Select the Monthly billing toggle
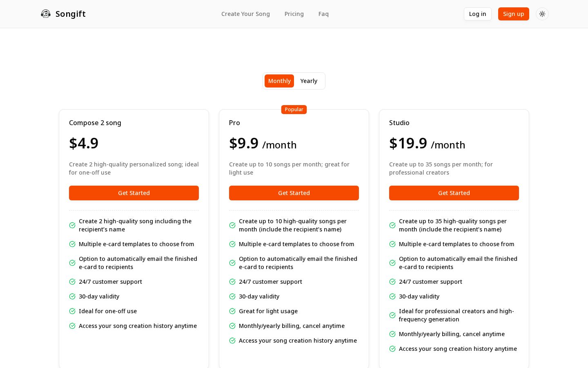Viewport: 588px width, 368px height. 279,81
